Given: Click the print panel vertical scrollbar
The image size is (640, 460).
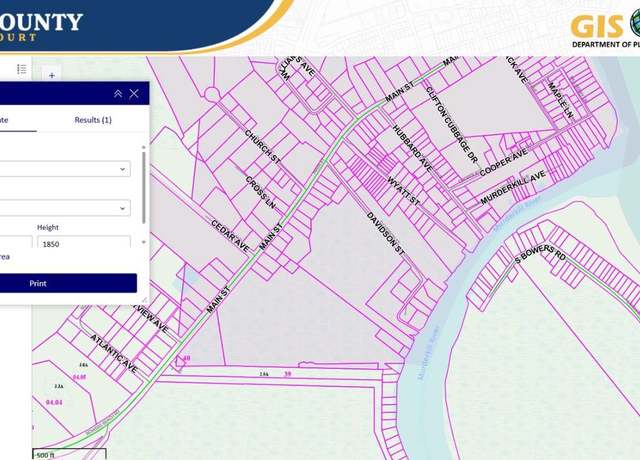Looking at the screenshot, I should pos(144,188).
